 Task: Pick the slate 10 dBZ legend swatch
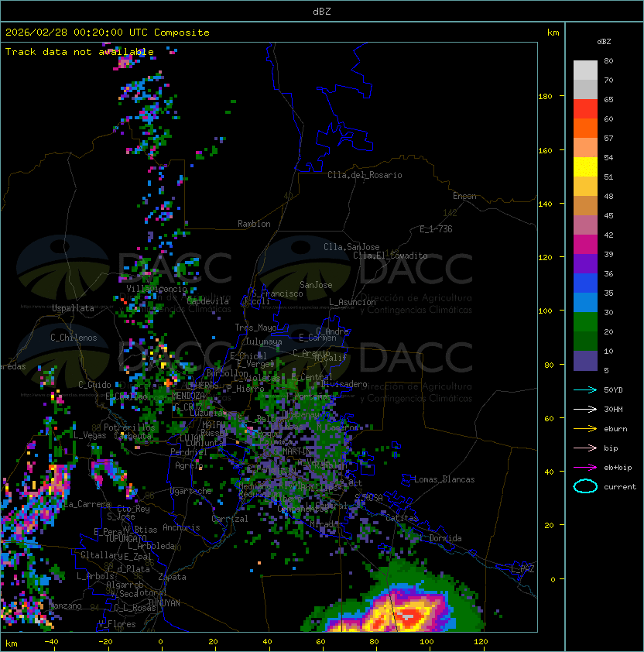(x=585, y=361)
